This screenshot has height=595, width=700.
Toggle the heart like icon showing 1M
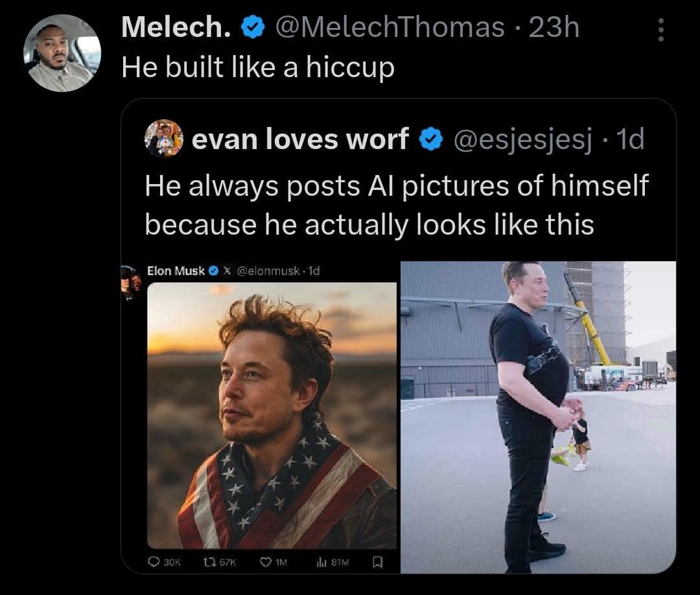click(266, 563)
